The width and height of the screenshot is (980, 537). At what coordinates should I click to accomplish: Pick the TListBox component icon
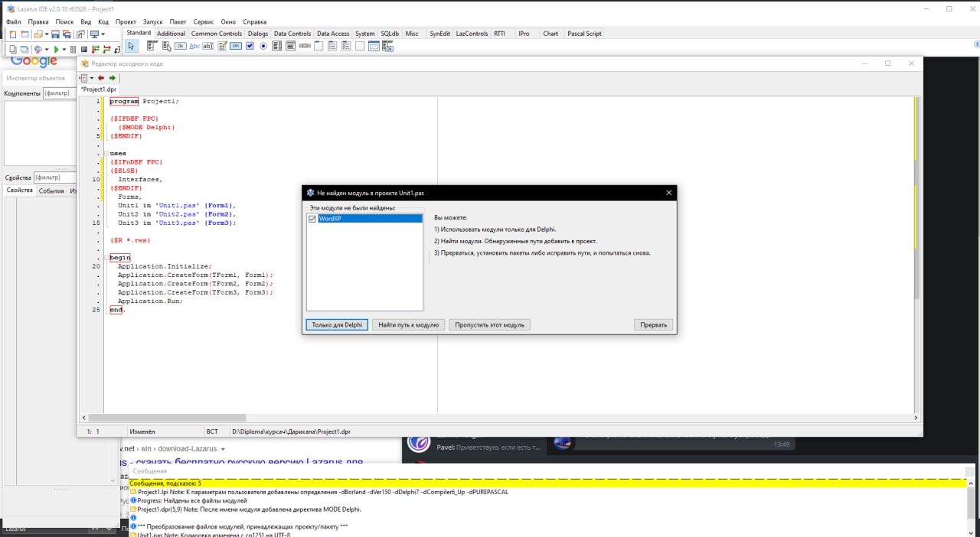pos(277,46)
